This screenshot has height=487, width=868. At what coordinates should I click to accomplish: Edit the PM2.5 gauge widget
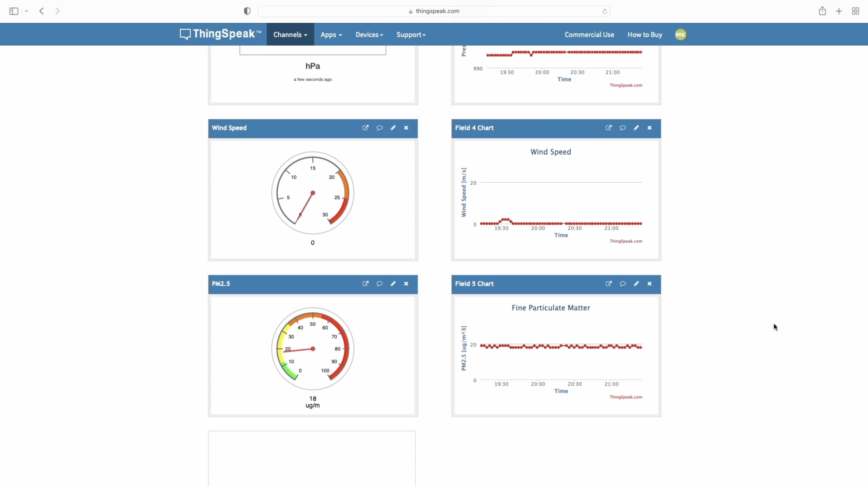point(393,284)
